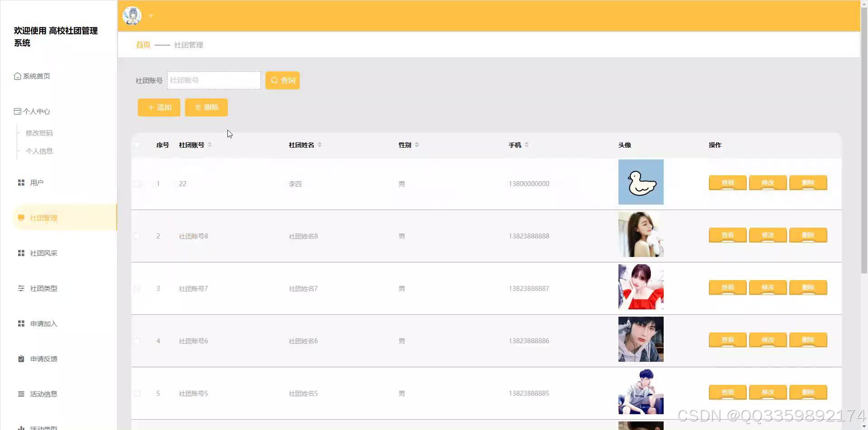Viewport: 868px width, 430px height.
Task: Click the home icon beside 系统首页
Action: [x=18, y=76]
